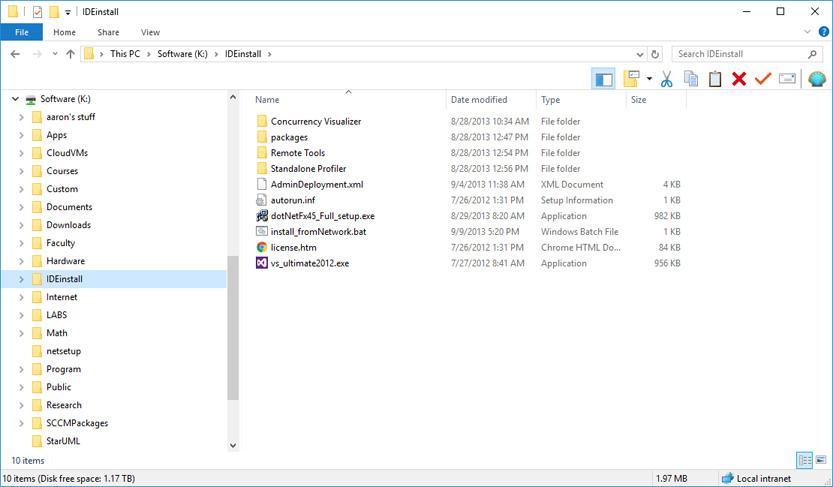
Task: Open the folder options dropdown arrow
Action: (x=649, y=79)
